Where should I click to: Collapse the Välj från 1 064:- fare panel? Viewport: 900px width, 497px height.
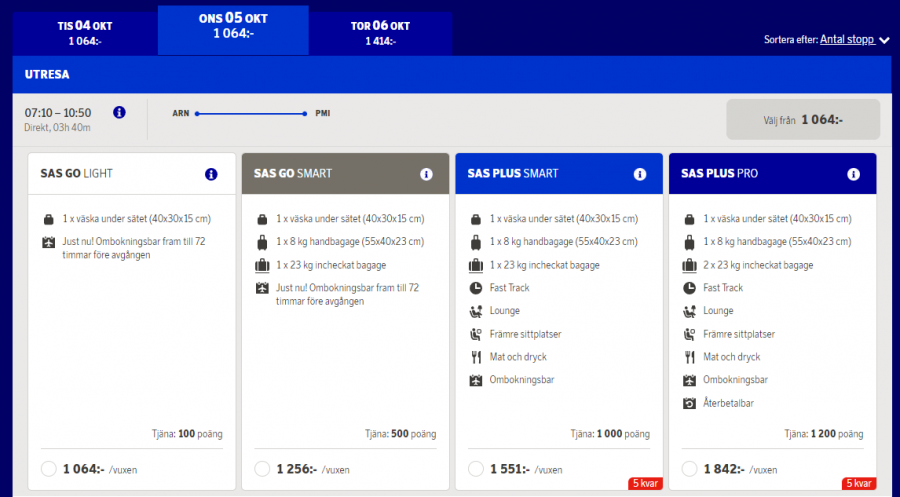click(x=803, y=119)
